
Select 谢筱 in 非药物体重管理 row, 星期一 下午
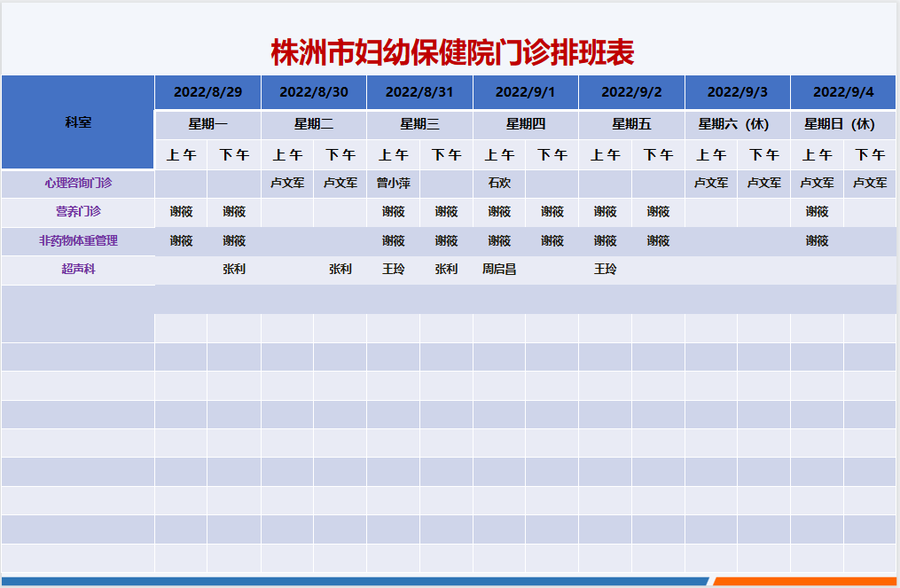[234, 241]
